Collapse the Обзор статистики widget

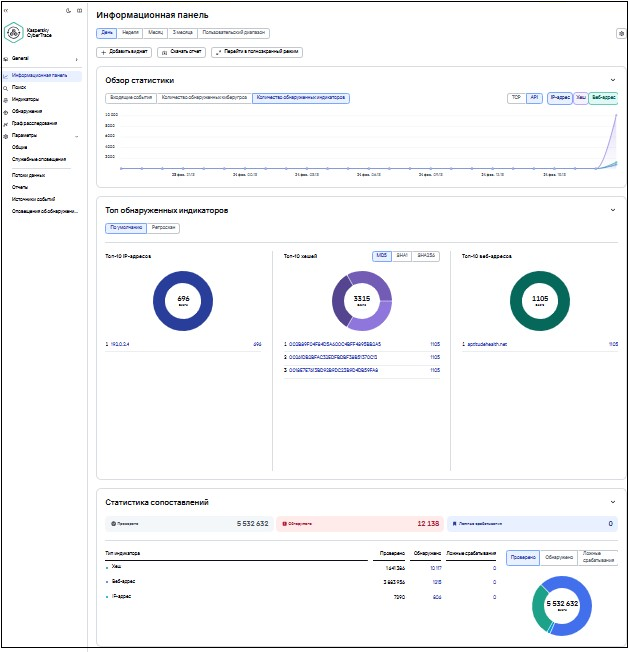pyautogui.click(x=613, y=80)
